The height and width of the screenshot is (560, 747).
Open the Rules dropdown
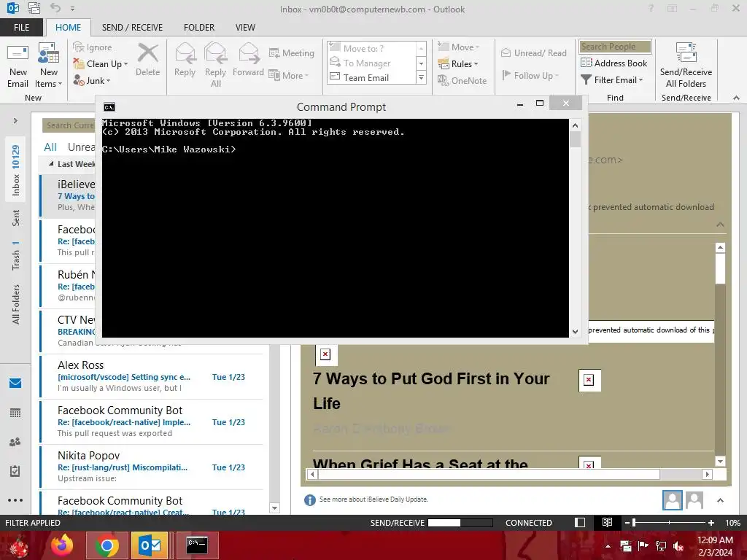coord(458,64)
